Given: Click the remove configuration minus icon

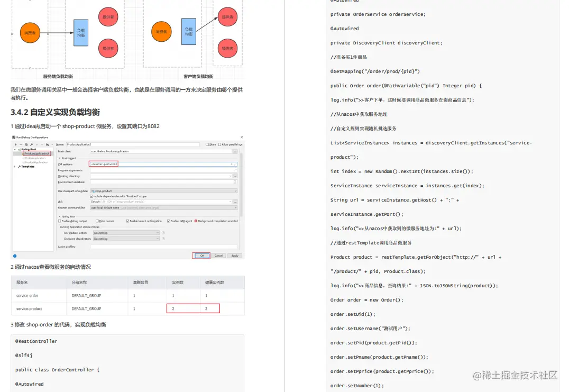Looking at the screenshot, I should click(21, 144).
